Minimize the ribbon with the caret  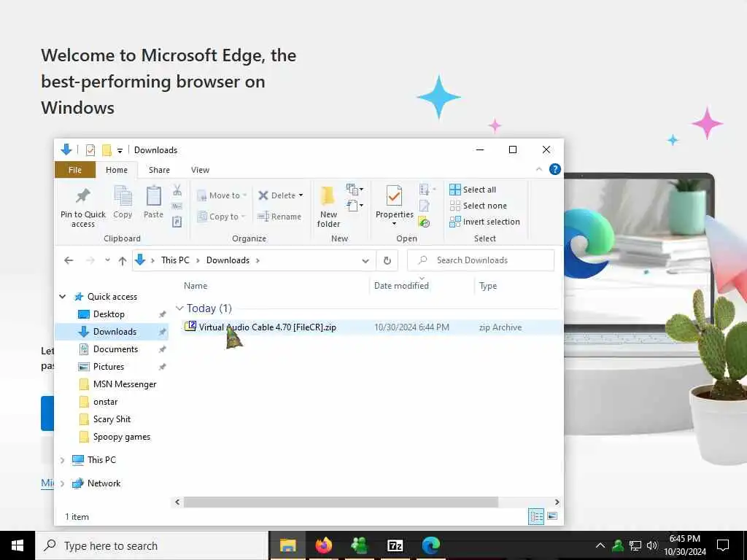[539, 169]
